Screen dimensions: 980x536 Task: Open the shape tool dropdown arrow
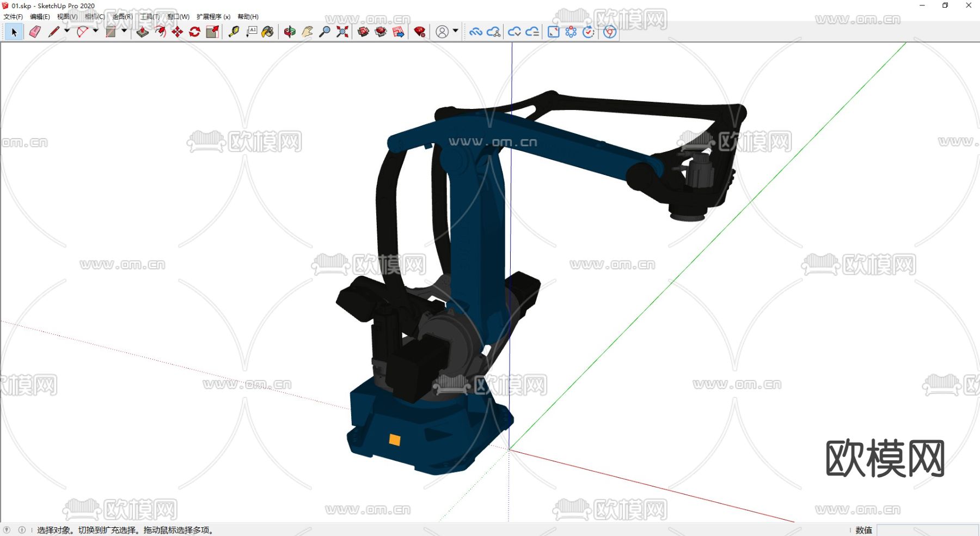(124, 31)
